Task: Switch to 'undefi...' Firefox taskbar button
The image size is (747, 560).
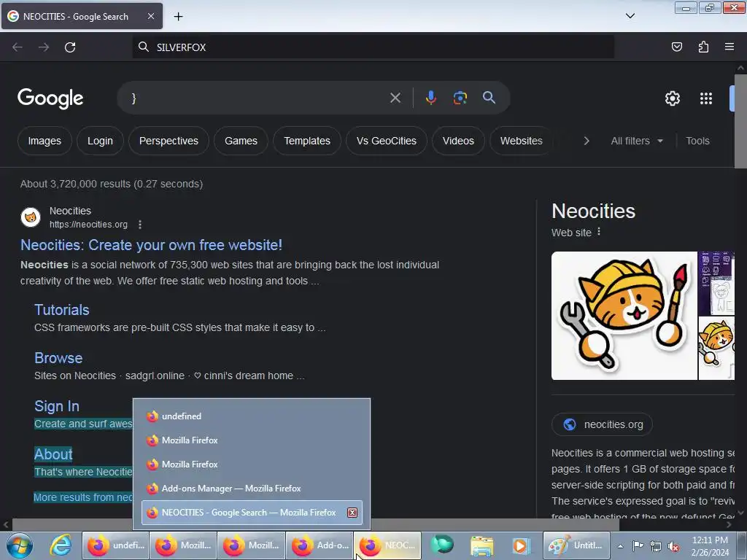Action: tap(116, 545)
